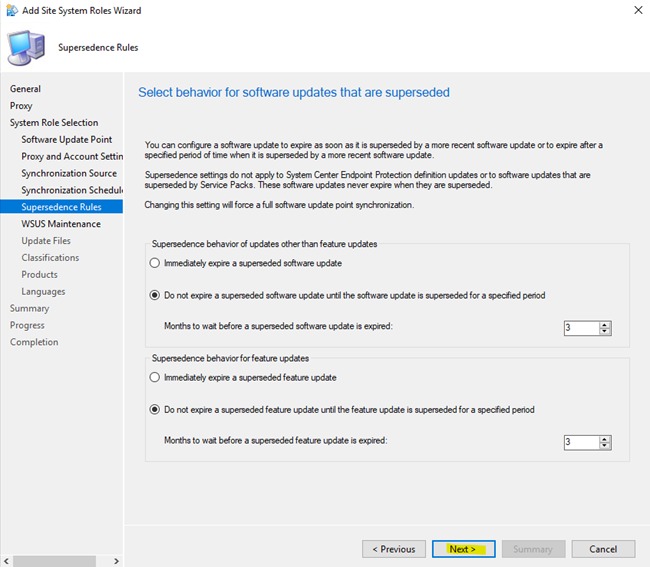Click sidebar scrollbar right arrow
The height and width of the screenshot is (567, 650).
click(x=116, y=561)
